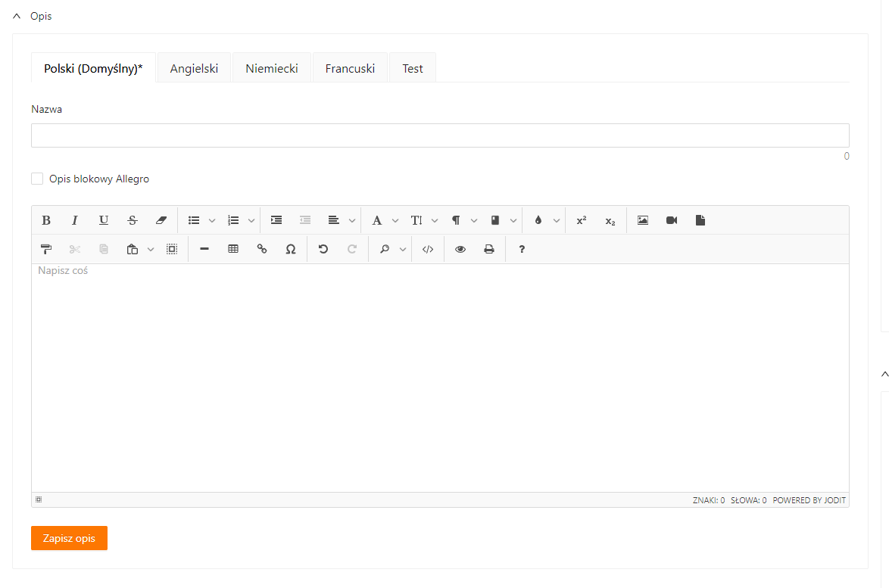
Task: Open the text color droplet picker
Action: (x=538, y=220)
